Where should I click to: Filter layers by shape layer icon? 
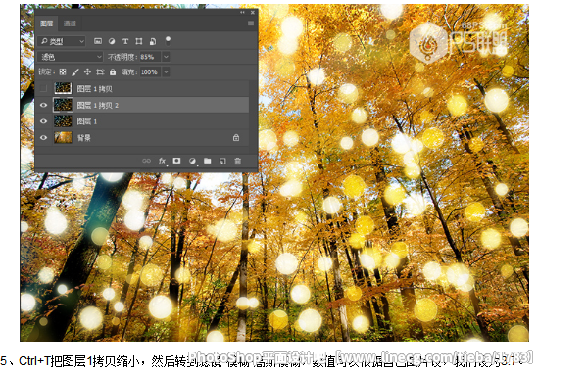click(139, 41)
